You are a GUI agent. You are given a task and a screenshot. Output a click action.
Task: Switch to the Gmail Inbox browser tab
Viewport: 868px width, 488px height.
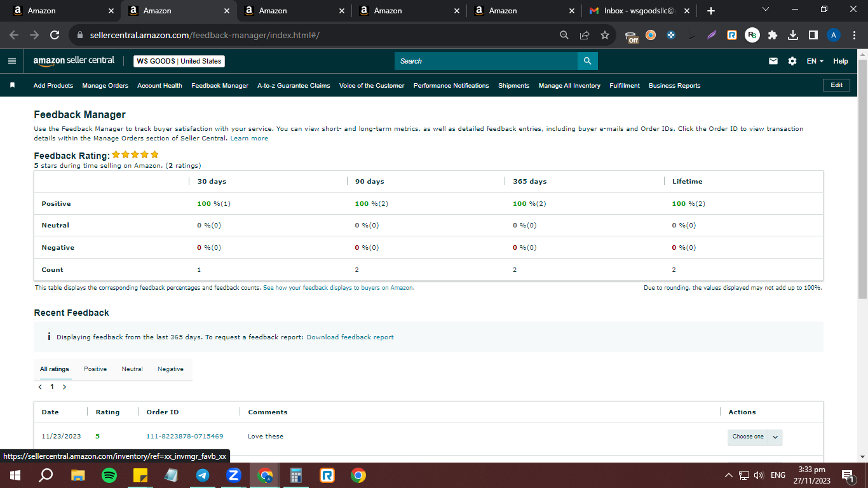tap(639, 10)
